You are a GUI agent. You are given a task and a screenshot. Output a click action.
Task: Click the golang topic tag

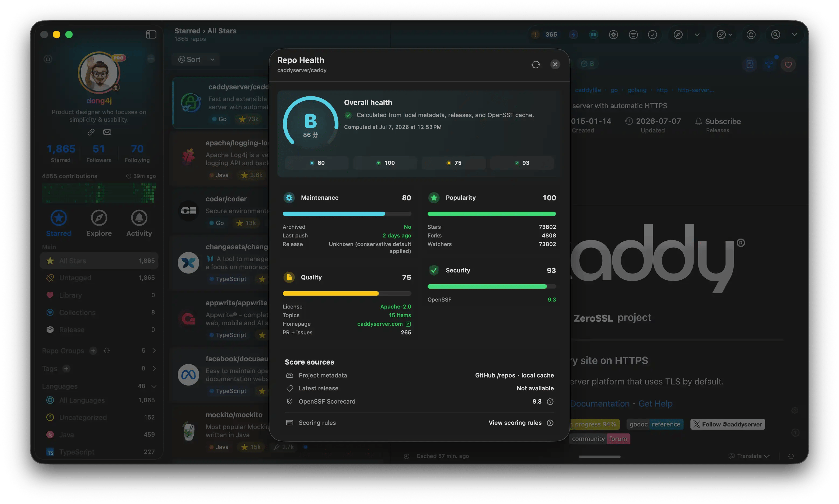click(x=637, y=90)
